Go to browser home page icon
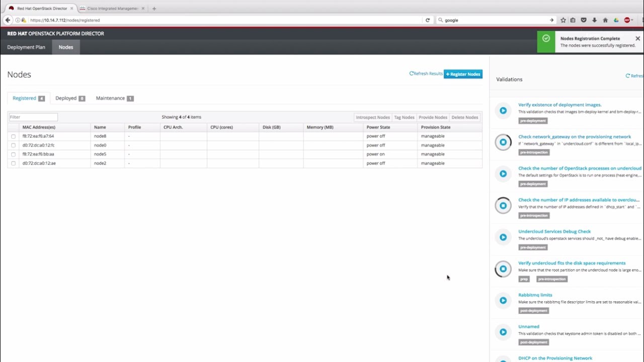This screenshot has width=644, height=362. (605, 20)
